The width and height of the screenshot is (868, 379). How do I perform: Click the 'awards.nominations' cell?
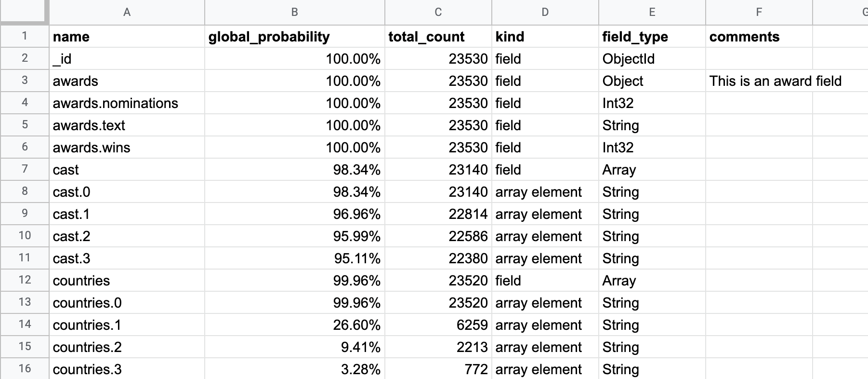[x=127, y=103]
